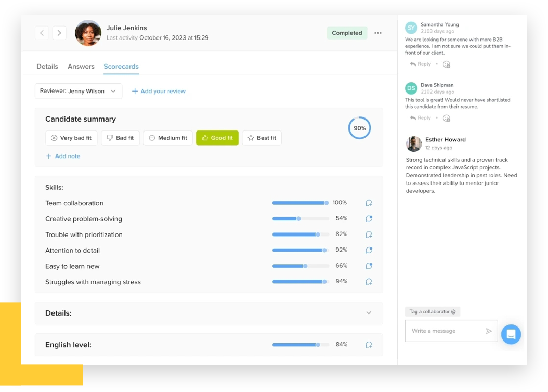Screen dimensions: 548x392
Task: Choose the Medium fit rating
Action: pyautogui.click(x=168, y=138)
